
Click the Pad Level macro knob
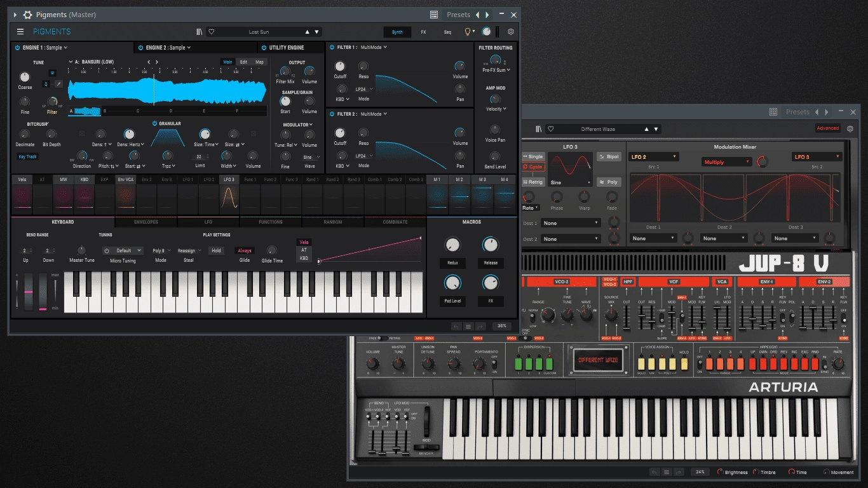(452, 282)
